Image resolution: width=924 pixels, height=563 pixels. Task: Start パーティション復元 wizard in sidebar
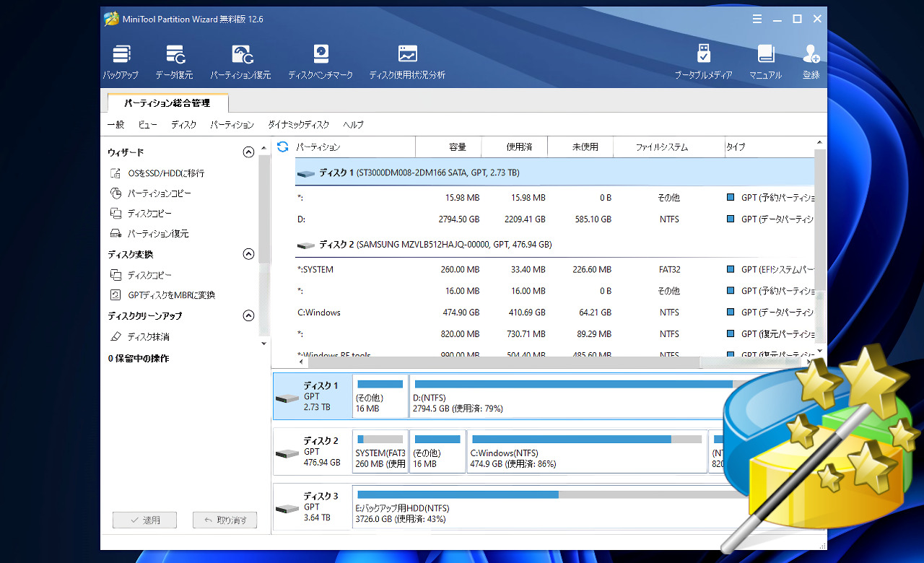pos(149,234)
